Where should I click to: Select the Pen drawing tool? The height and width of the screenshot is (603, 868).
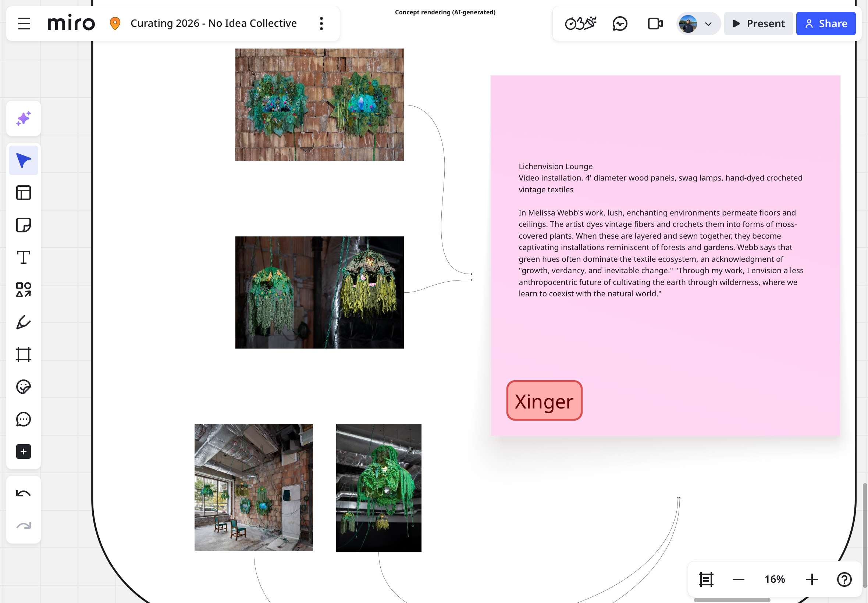pos(24,322)
